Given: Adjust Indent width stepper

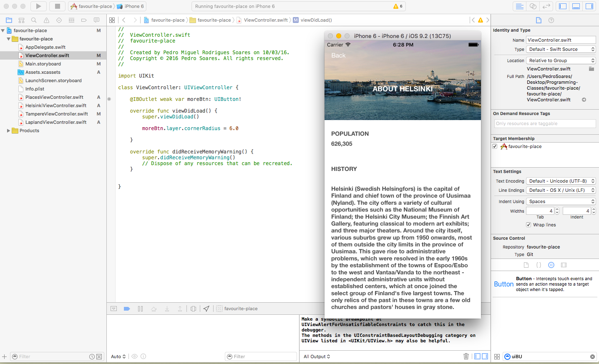Looking at the screenshot, I should (x=594, y=211).
